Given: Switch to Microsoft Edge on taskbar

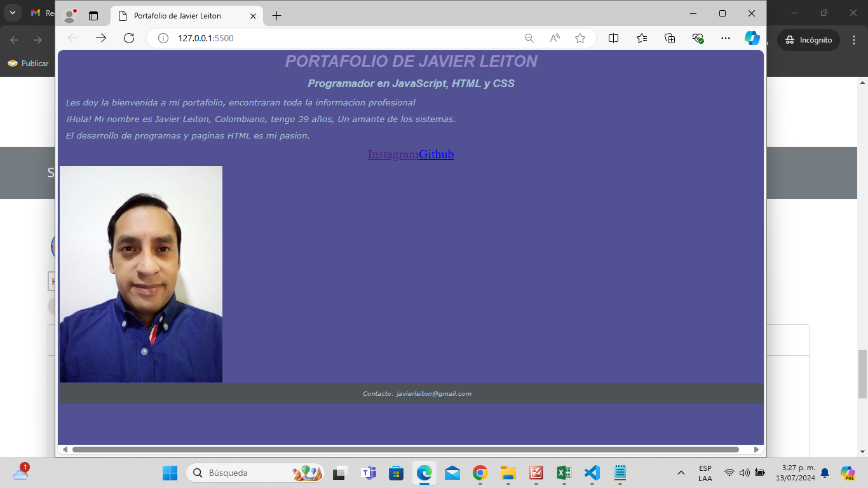Looking at the screenshot, I should pyautogui.click(x=424, y=473).
